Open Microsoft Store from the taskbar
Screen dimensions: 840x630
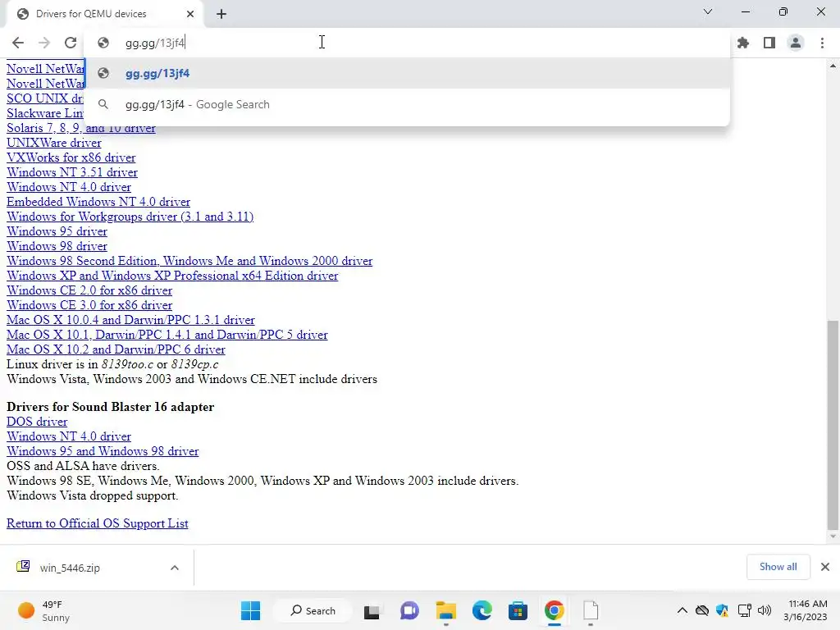(518, 610)
